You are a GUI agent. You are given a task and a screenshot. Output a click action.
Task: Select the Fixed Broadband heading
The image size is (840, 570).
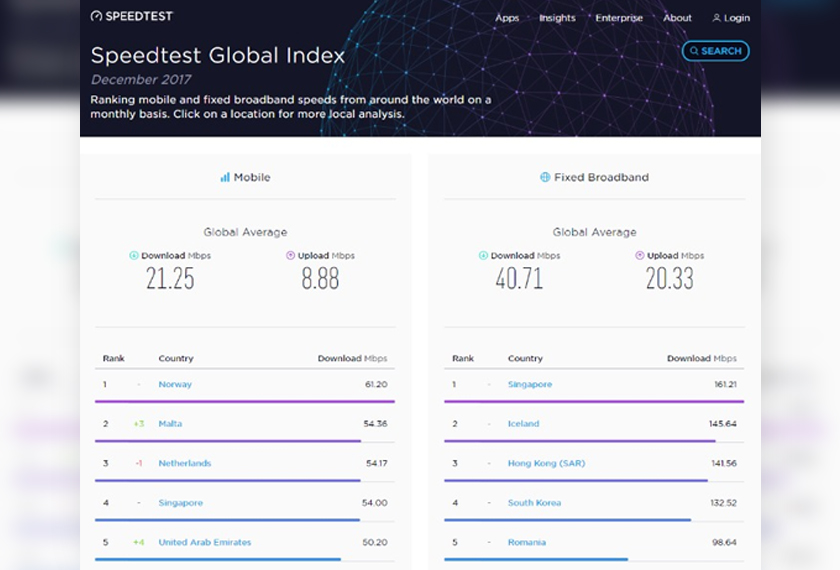click(601, 177)
